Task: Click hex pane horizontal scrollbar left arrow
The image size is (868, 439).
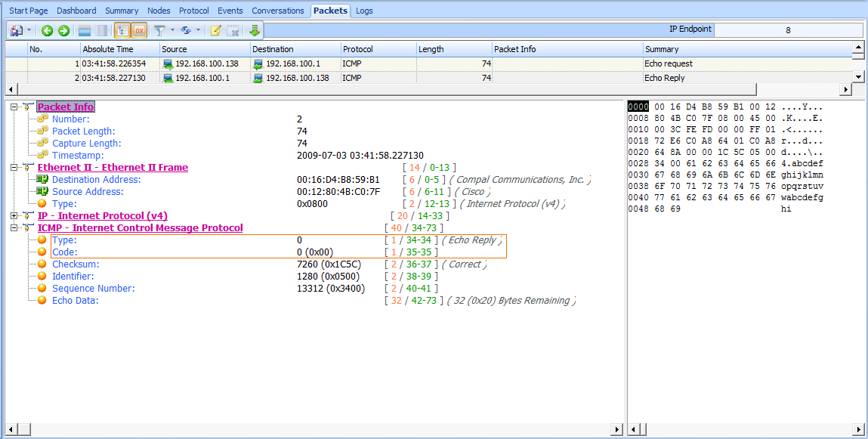Action: tap(635, 429)
